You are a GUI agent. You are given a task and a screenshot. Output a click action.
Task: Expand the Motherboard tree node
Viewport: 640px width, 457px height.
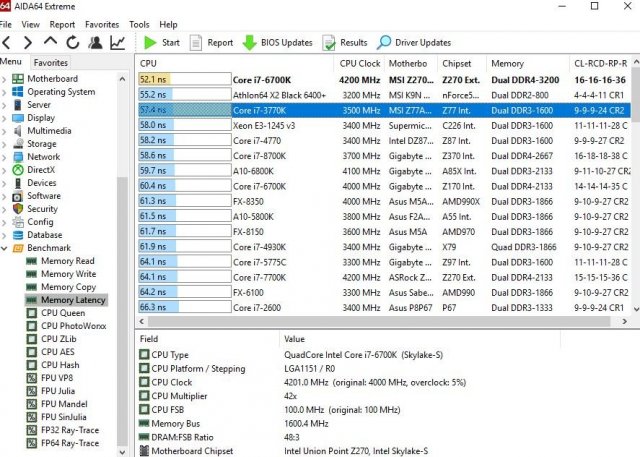5,79
